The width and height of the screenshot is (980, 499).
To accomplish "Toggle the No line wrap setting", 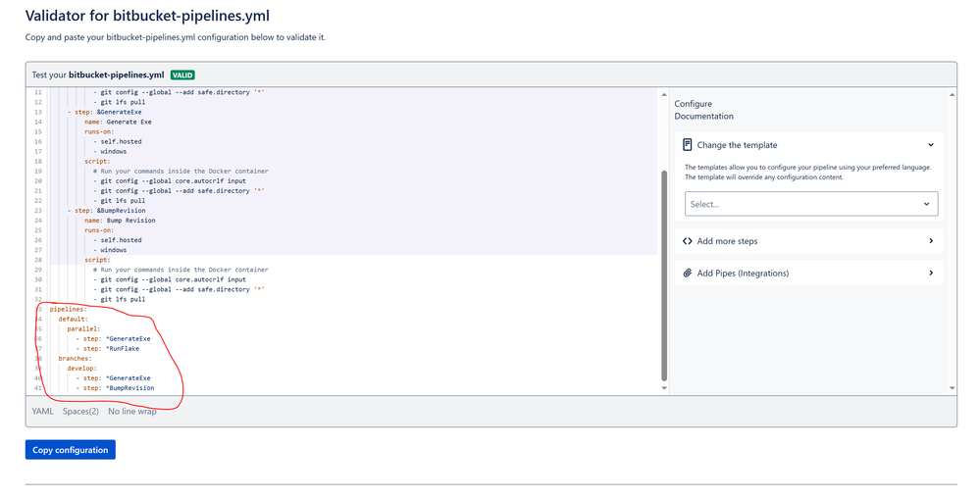I will 132,411.
